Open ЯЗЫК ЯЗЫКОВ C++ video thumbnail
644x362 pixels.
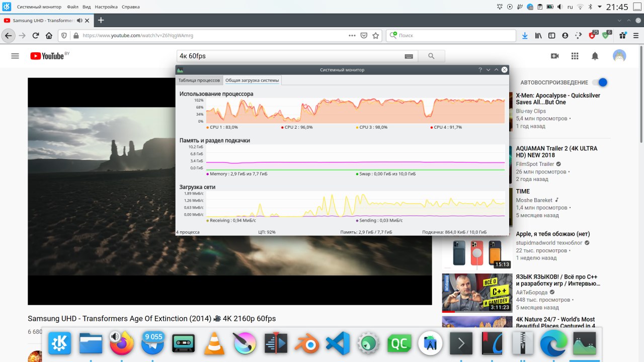[477, 293]
